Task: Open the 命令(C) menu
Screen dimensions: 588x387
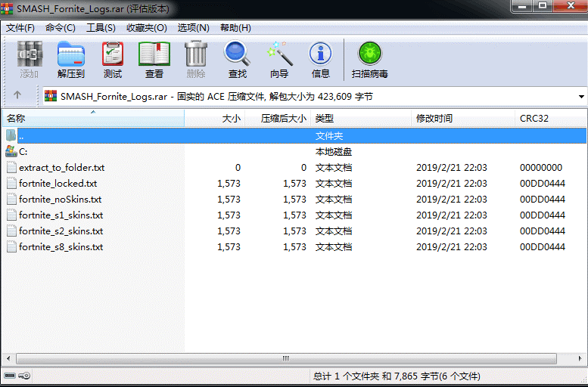Action: click(61, 28)
